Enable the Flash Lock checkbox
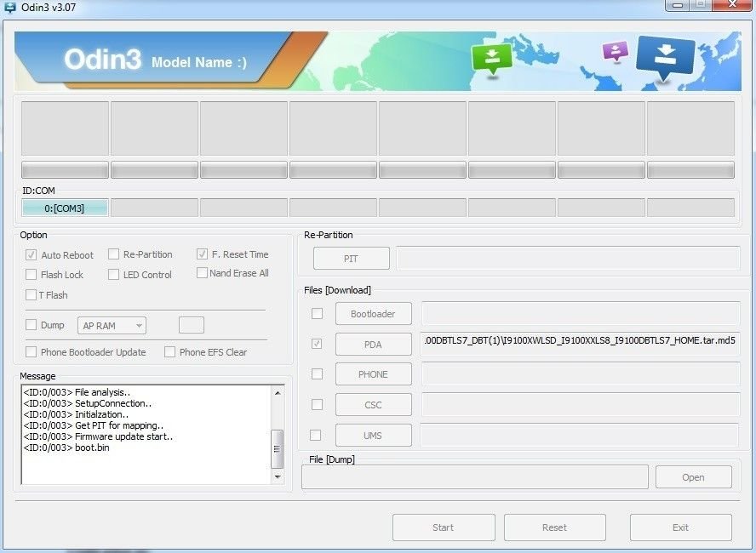This screenshot has height=553, width=756. (x=31, y=275)
